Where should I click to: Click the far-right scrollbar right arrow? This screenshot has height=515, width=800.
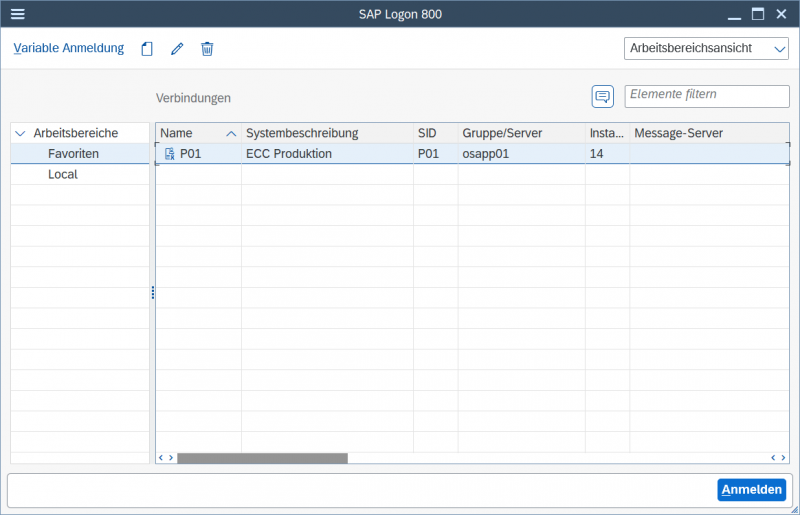[783, 458]
